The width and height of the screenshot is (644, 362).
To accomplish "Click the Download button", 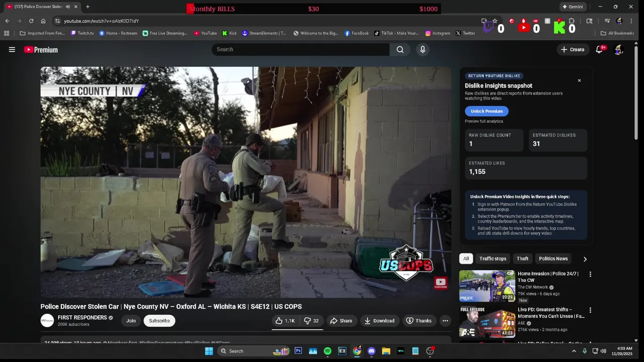I will [380, 321].
